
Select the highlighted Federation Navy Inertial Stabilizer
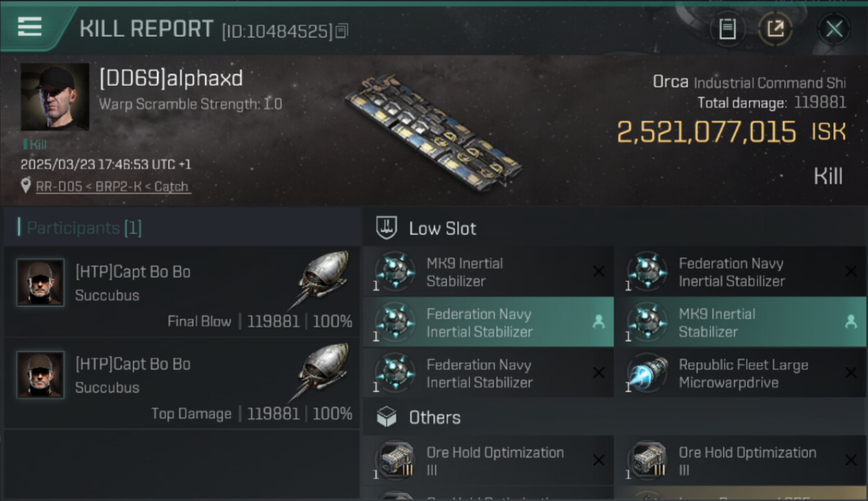pyautogui.click(x=479, y=323)
